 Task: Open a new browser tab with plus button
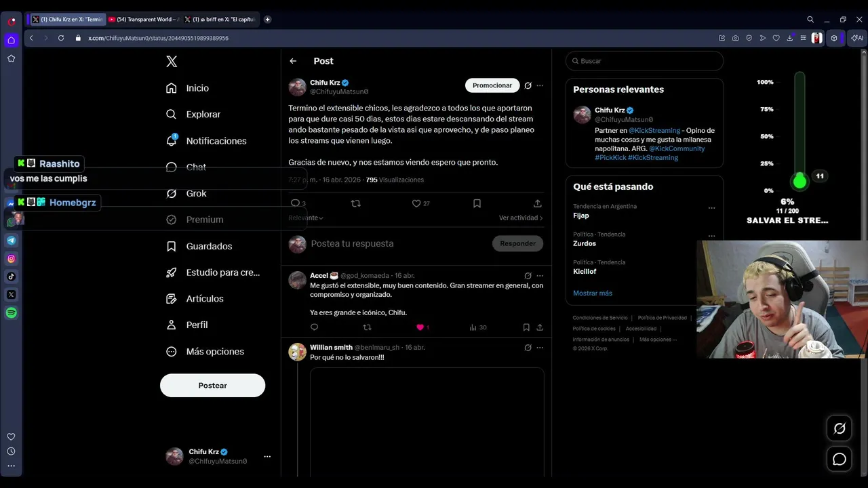[x=267, y=20]
